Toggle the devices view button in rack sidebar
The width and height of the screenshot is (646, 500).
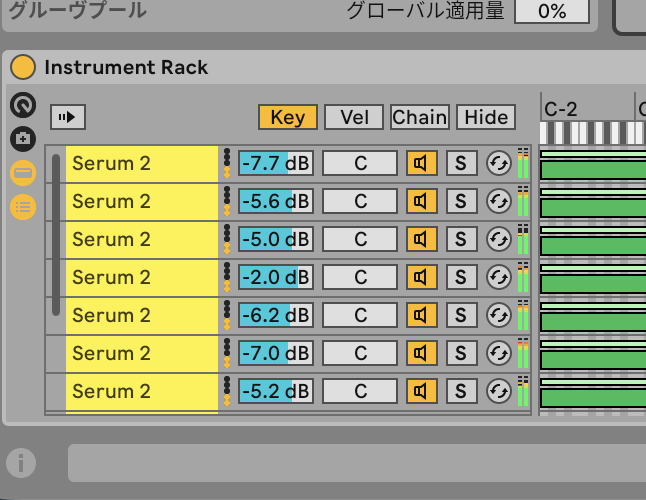(x=23, y=173)
